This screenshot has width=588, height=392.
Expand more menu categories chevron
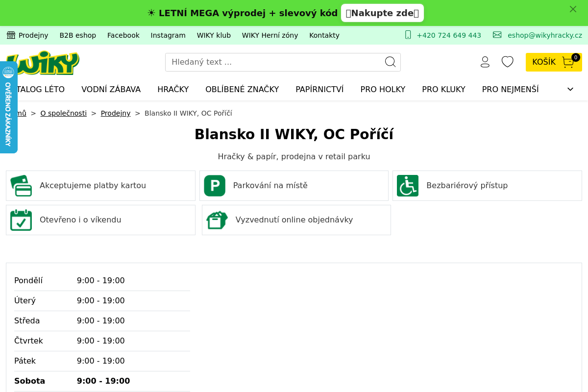point(570,89)
